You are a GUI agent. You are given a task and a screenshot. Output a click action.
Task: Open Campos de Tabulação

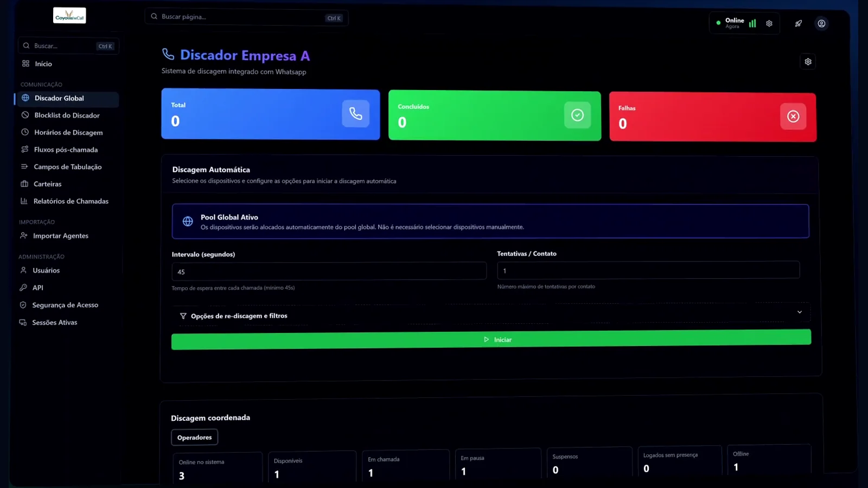67,166
